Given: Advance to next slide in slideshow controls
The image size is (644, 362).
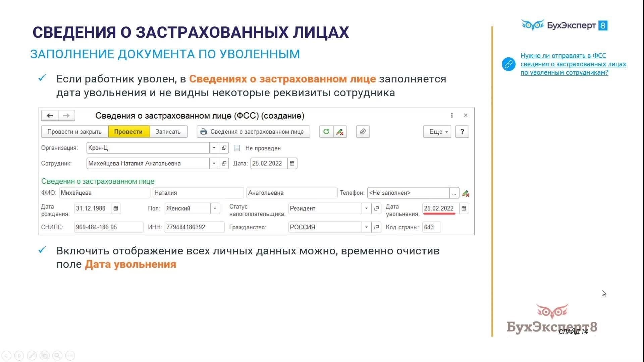Looking at the screenshot, I should (19, 356).
